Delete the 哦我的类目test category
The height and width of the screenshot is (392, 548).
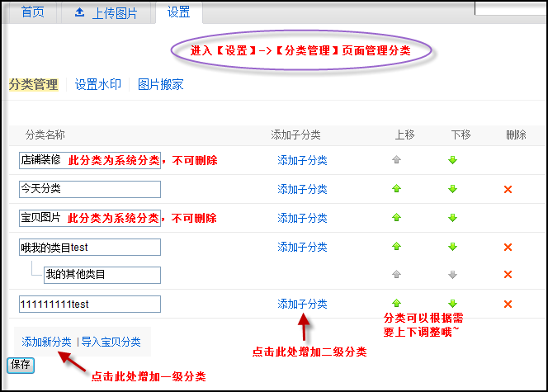[x=508, y=247]
